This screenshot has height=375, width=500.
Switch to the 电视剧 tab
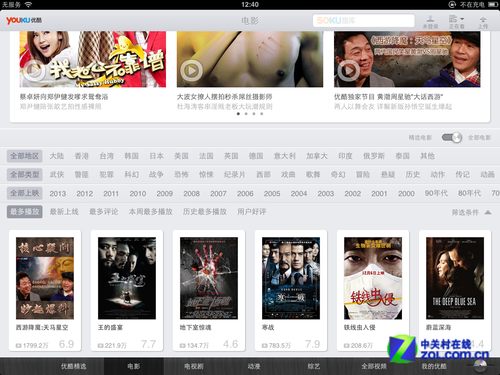click(194, 366)
